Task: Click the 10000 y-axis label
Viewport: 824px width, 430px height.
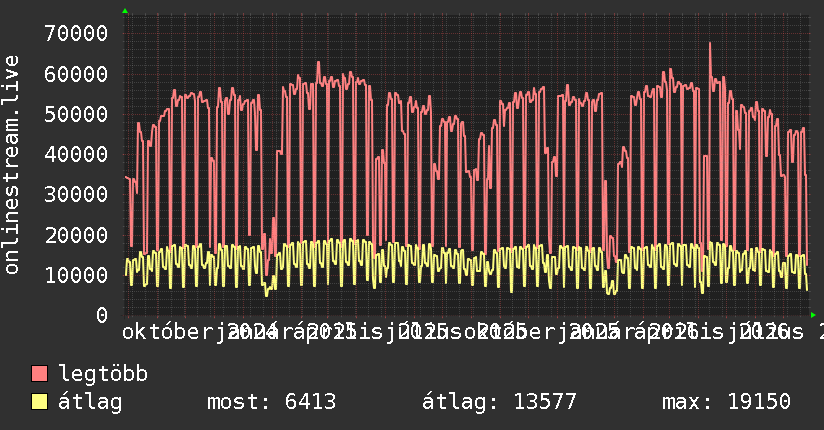Action: (x=76, y=275)
